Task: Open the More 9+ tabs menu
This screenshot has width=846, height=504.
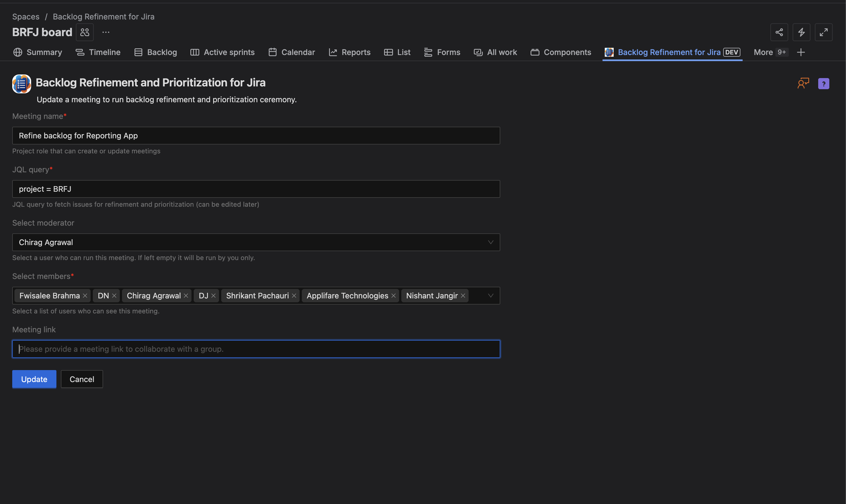Action: [x=770, y=52]
